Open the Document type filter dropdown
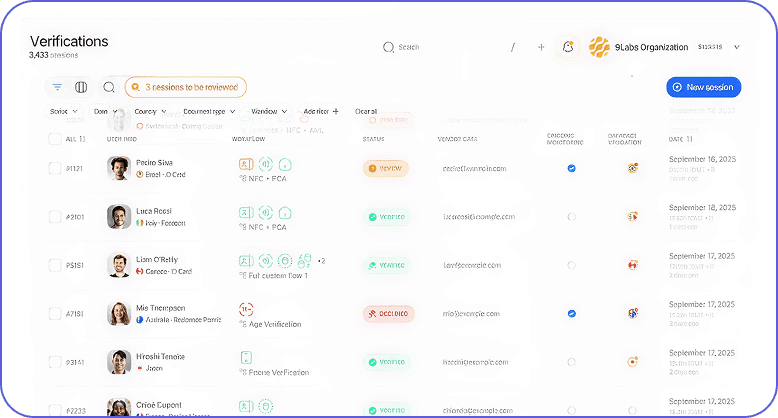This screenshot has width=778, height=418. tap(209, 111)
